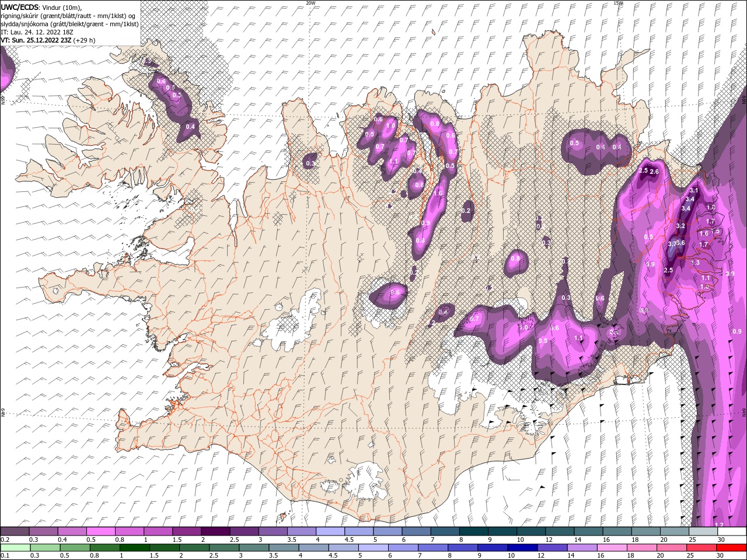747x560 pixels.
Task: Select the bright red swatch labeled 30 in the green legend row
Action: (x=732, y=548)
